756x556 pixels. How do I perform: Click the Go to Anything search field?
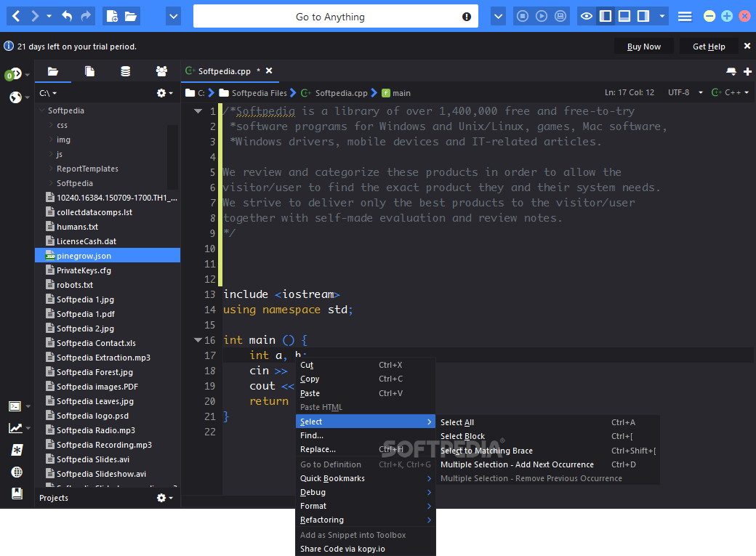pyautogui.click(x=336, y=17)
